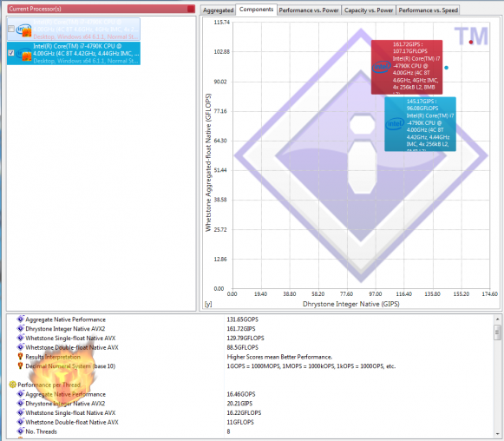Image resolution: width=504 pixels, height=441 pixels.
Task: Click the Intel icon of the 4.6GHz processor entry
Action: click(x=23, y=30)
